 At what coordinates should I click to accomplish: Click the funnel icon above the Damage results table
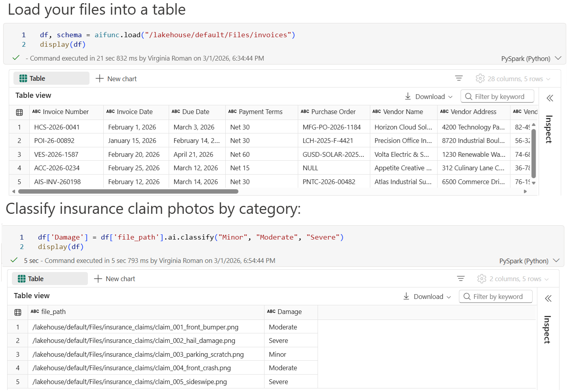click(461, 278)
